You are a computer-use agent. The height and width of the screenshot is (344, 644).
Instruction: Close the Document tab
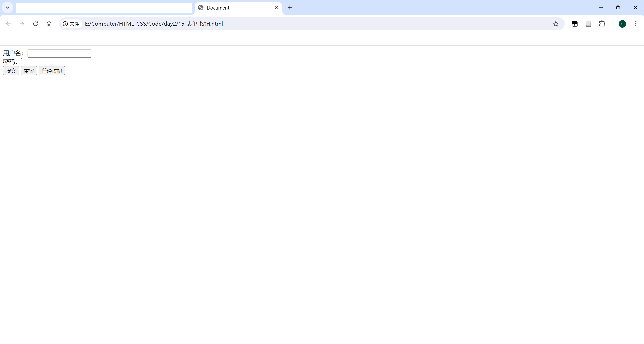tap(276, 8)
